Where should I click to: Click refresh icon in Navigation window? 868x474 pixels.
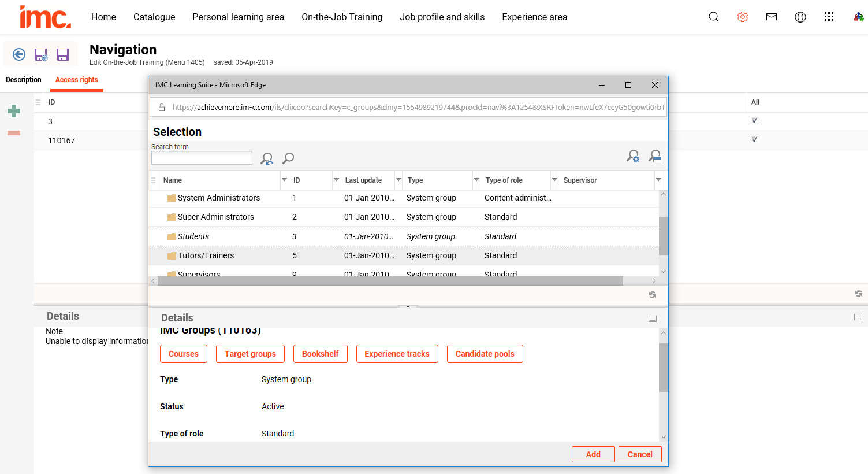tap(859, 294)
